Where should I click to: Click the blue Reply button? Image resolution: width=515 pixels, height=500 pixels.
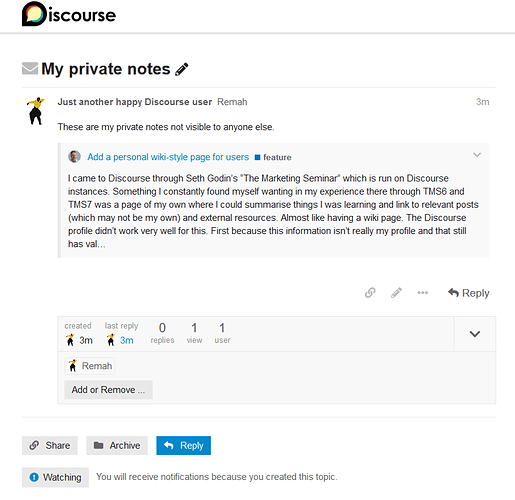(183, 445)
